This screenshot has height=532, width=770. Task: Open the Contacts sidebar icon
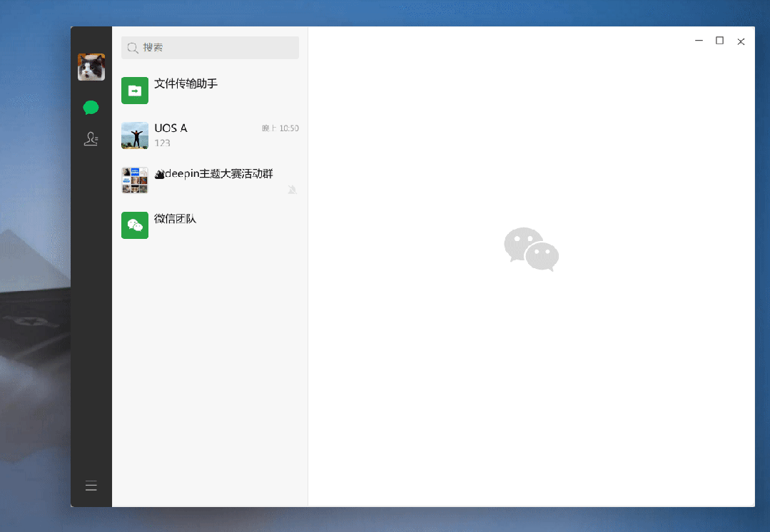tap(91, 138)
